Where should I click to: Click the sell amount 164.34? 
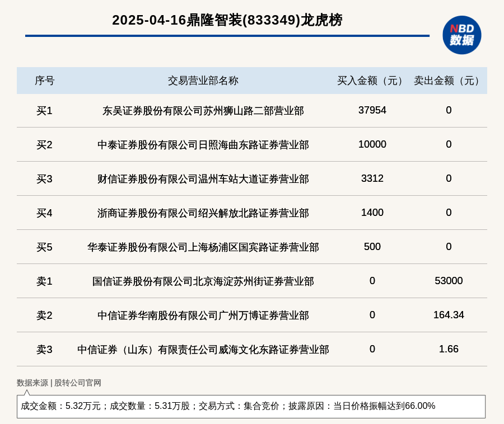(x=448, y=315)
